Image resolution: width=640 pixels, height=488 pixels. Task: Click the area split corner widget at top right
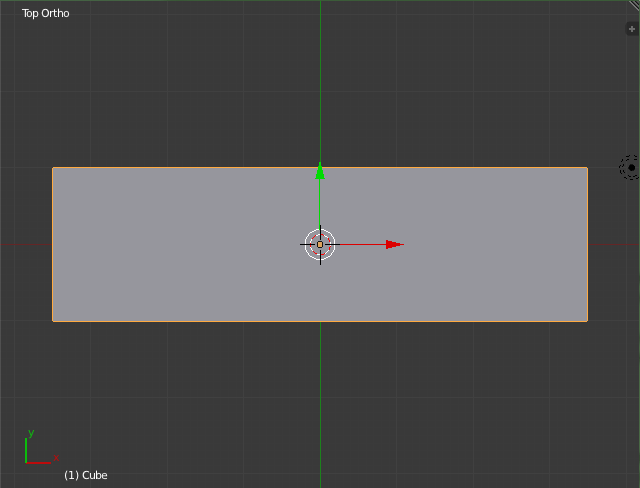634,5
